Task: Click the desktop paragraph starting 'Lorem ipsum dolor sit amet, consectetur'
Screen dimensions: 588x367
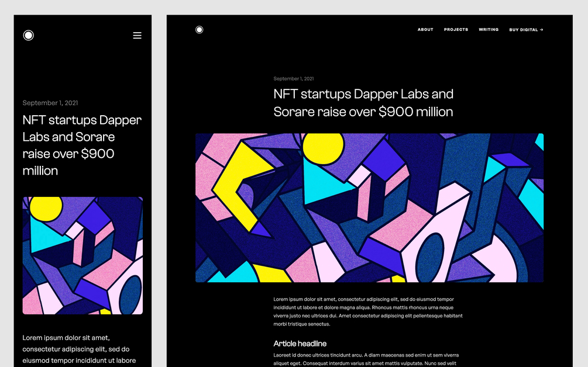Action: tap(368, 311)
